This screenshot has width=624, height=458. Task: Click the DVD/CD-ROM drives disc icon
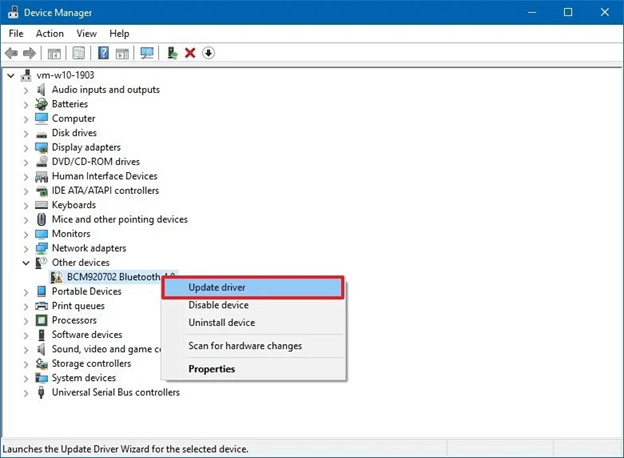point(41,162)
